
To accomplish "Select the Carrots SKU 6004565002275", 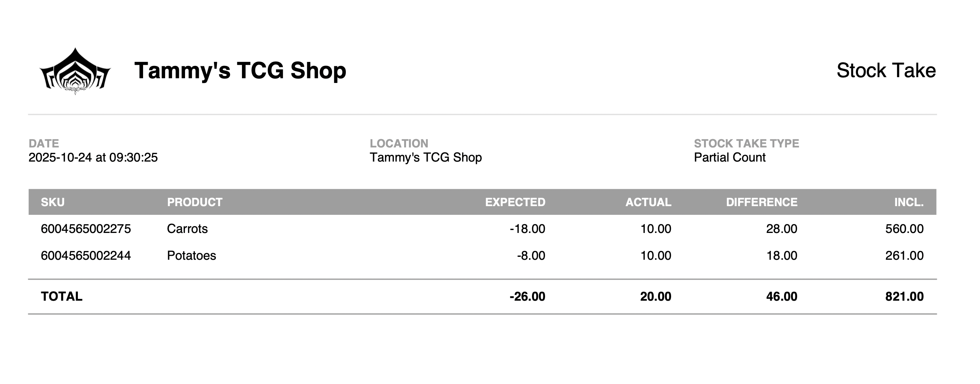I will point(85,229).
